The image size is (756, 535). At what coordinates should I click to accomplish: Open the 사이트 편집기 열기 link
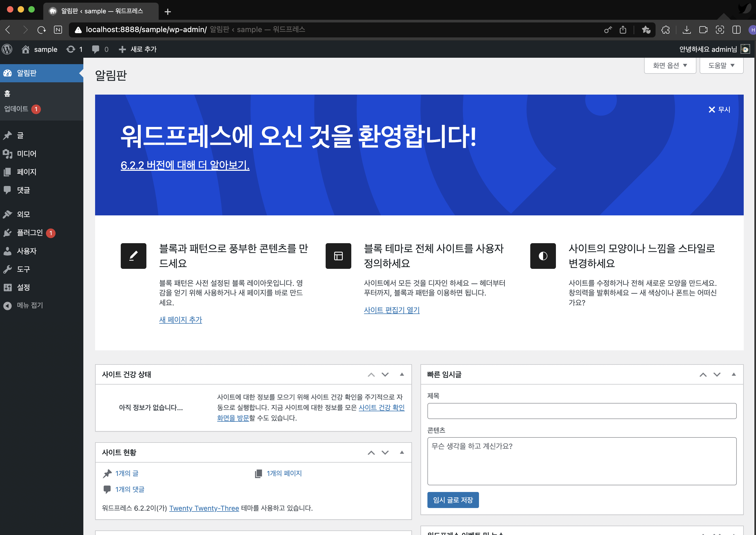click(x=392, y=310)
